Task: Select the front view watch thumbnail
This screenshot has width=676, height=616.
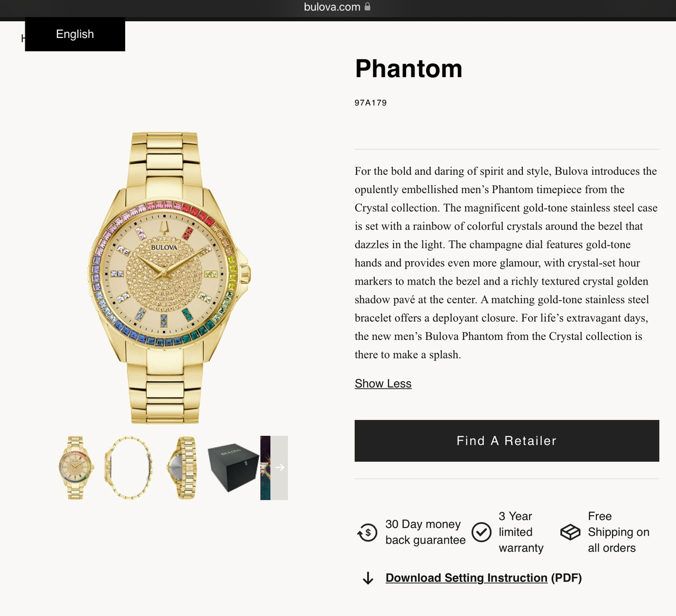Action: (76, 468)
